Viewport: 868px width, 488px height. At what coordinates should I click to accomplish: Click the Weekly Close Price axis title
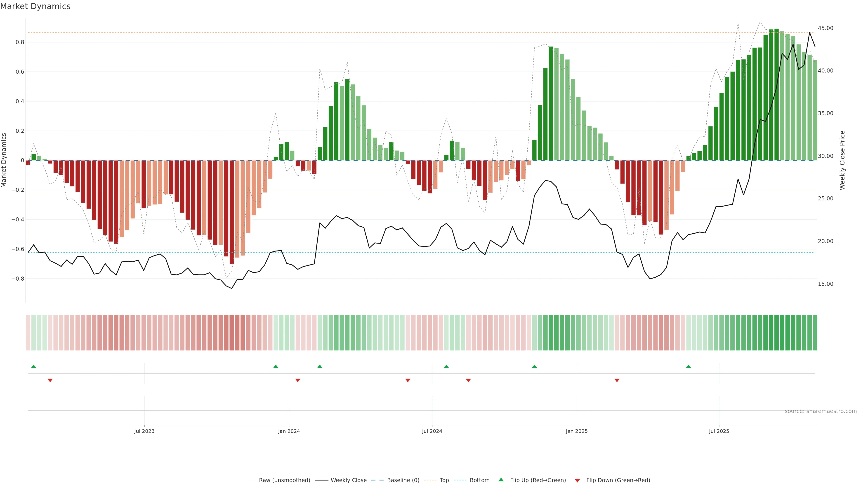click(x=842, y=160)
